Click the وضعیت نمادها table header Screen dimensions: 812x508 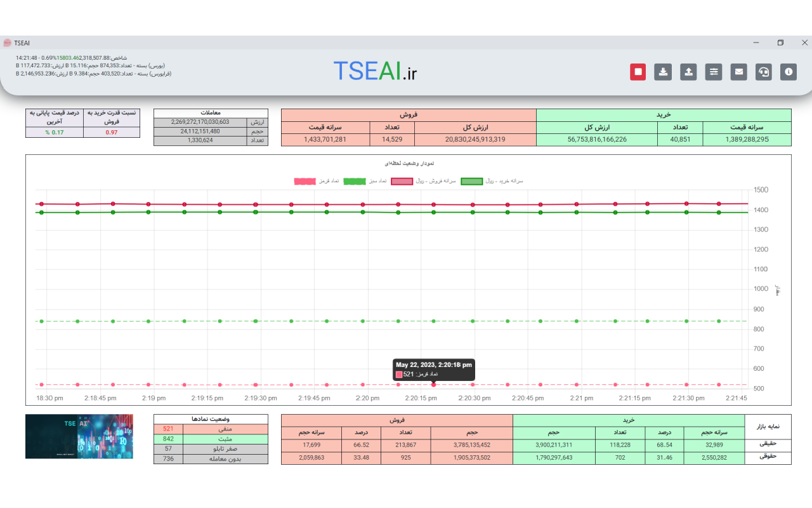(211, 419)
